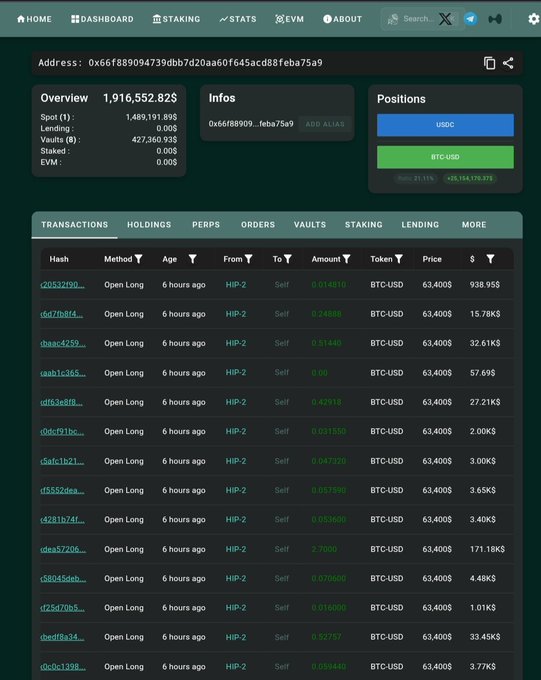Filter by Age column funnel icon
This screenshot has height=680, width=541.
coord(192,259)
